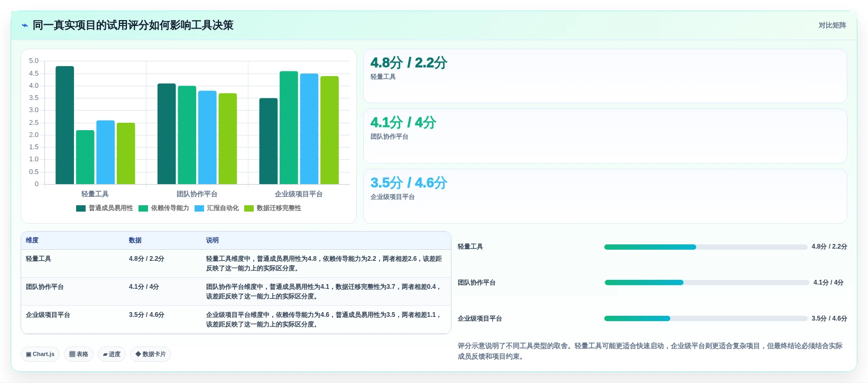Click the 轻量工具 description text in the table
Viewport: 868px width, 383px height.
pos(324,263)
